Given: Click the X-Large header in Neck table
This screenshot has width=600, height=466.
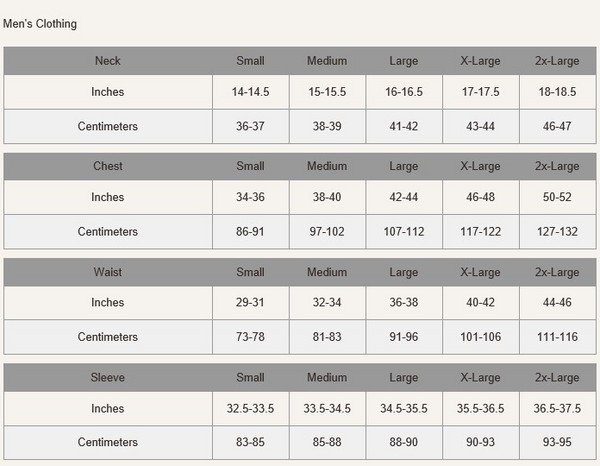Looking at the screenshot, I should point(481,61).
